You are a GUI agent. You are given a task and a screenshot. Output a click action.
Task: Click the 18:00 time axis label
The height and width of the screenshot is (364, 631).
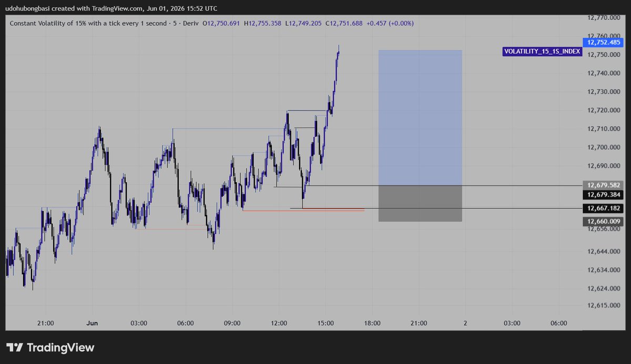coord(372,323)
